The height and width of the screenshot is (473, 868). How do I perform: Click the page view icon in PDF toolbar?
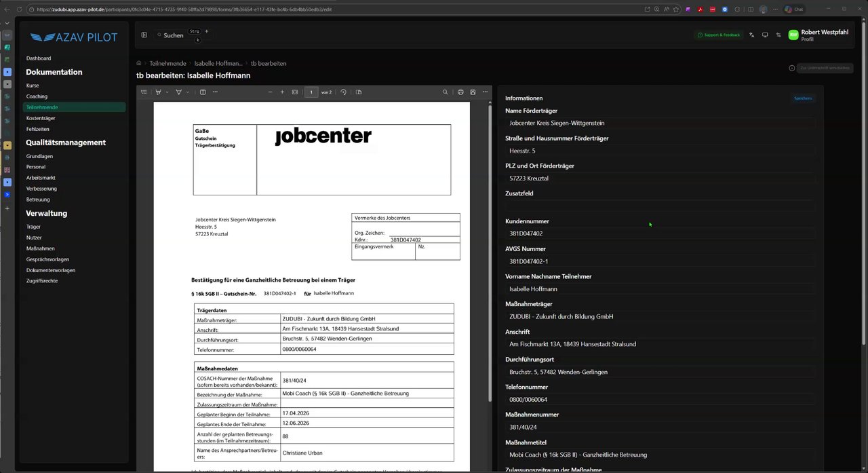[203, 92]
